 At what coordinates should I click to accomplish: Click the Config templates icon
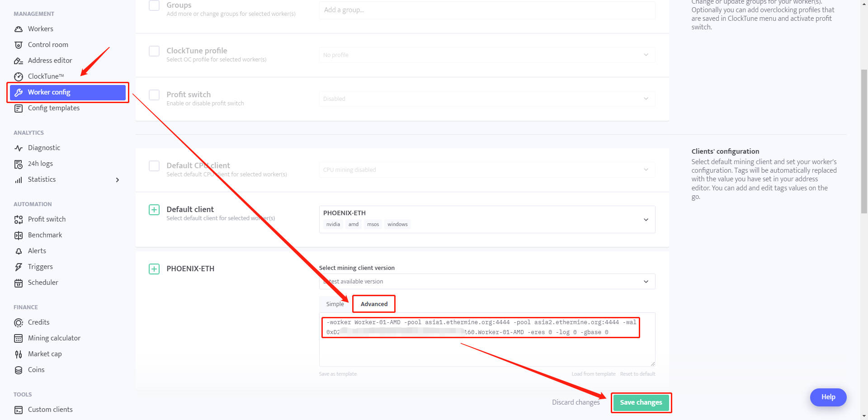pyautogui.click(x=19, y=108)
